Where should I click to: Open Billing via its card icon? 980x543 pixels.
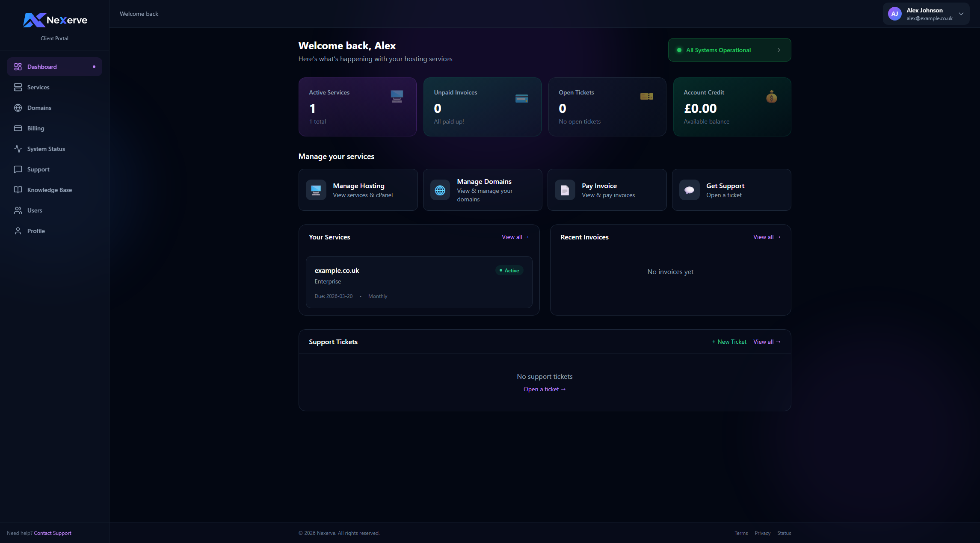[x=18, y=128]
